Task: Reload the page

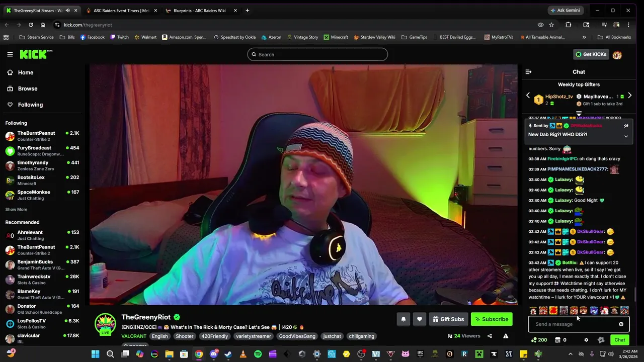Action: (x=31, y=25)
